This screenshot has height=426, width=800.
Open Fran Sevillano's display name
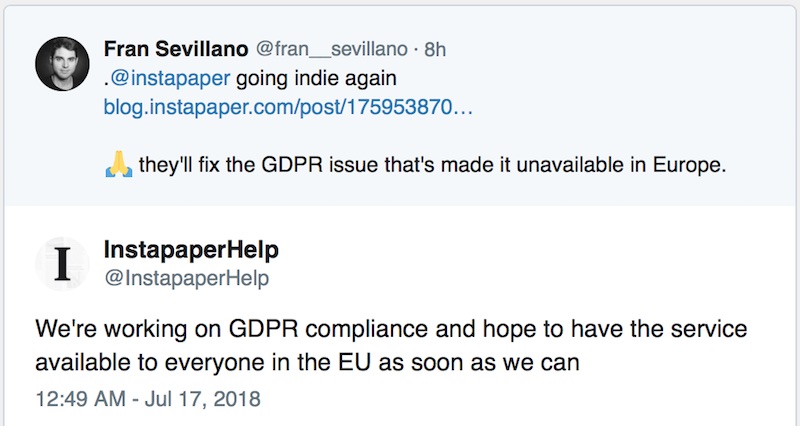(x=177, y=48)
